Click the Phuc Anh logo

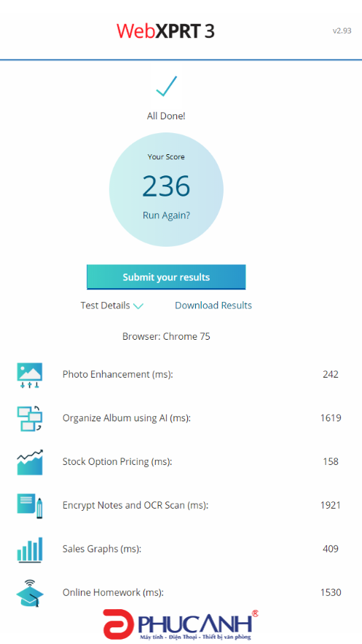[181, 624]
